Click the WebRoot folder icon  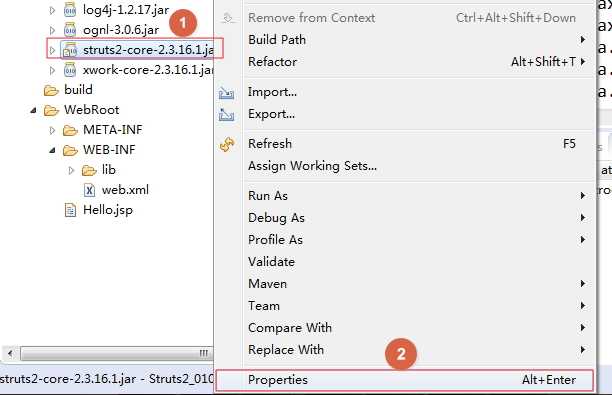[51, 110]
